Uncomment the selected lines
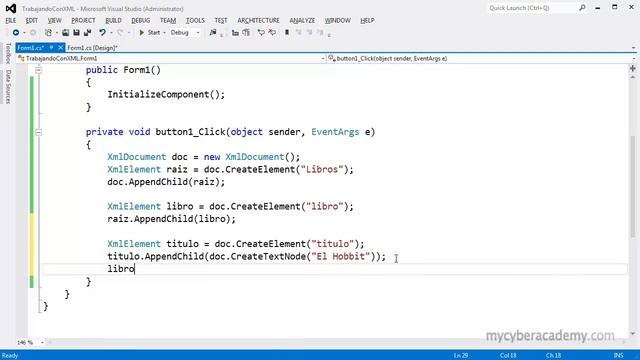This screenshot has width=640, height=360. [x=272, y=33]
